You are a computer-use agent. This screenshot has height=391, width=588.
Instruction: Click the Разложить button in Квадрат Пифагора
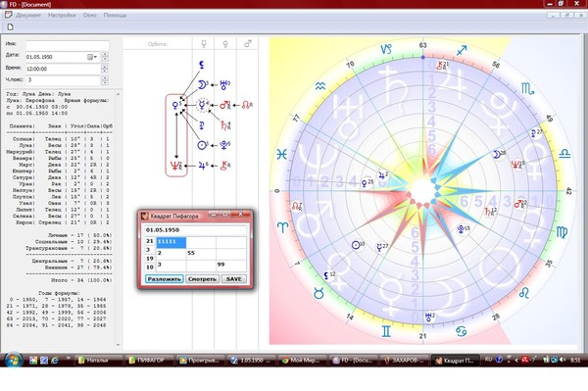point(165,279)
